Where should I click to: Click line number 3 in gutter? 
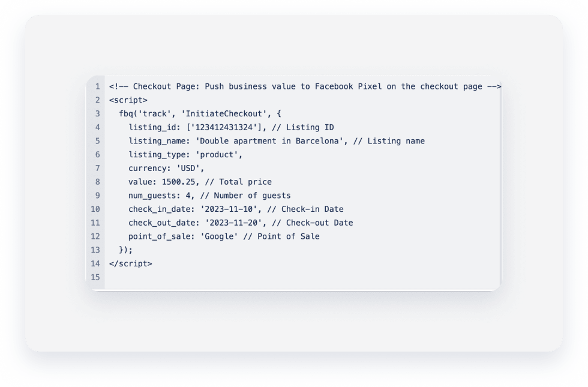(x=97, y=113)
